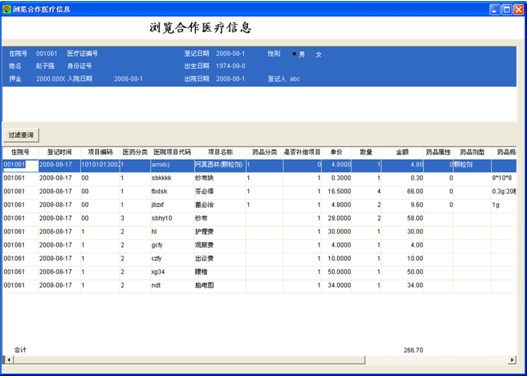Click the 合计 total value 266.70

[413, 350]
